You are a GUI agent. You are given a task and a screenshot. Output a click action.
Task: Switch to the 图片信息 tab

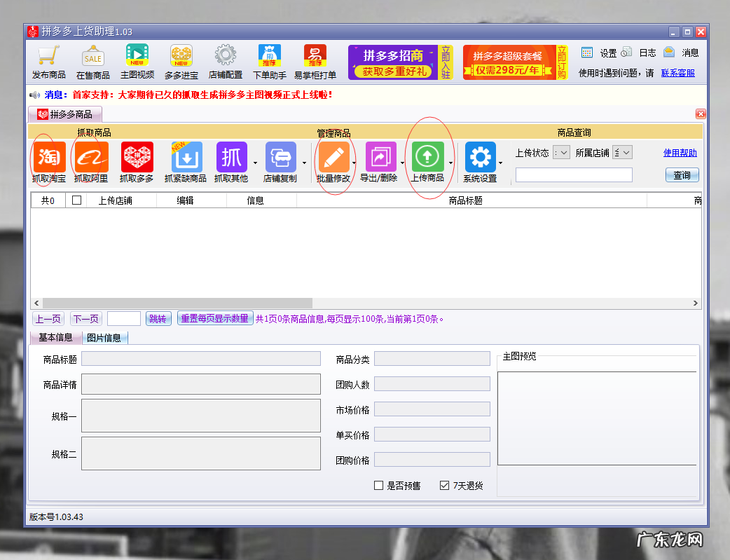pyautogui.click(x=106, y=337)
